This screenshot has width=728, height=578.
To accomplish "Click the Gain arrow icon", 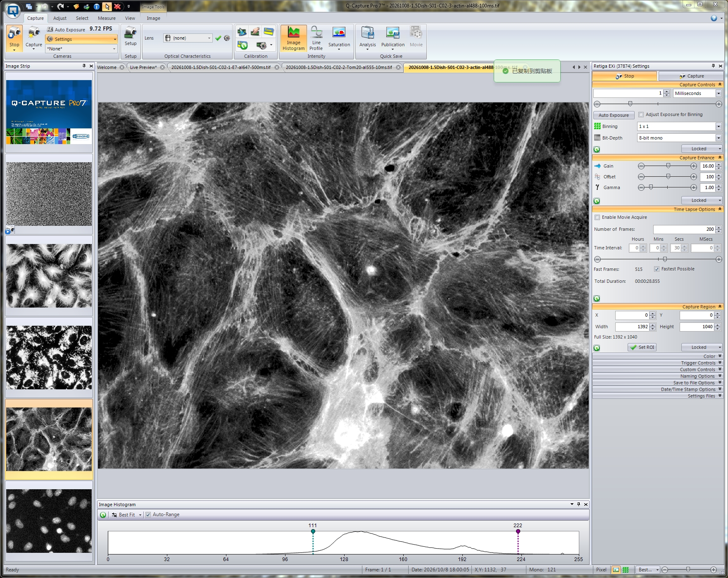I will pyautogui.click(x=597, y=166).
